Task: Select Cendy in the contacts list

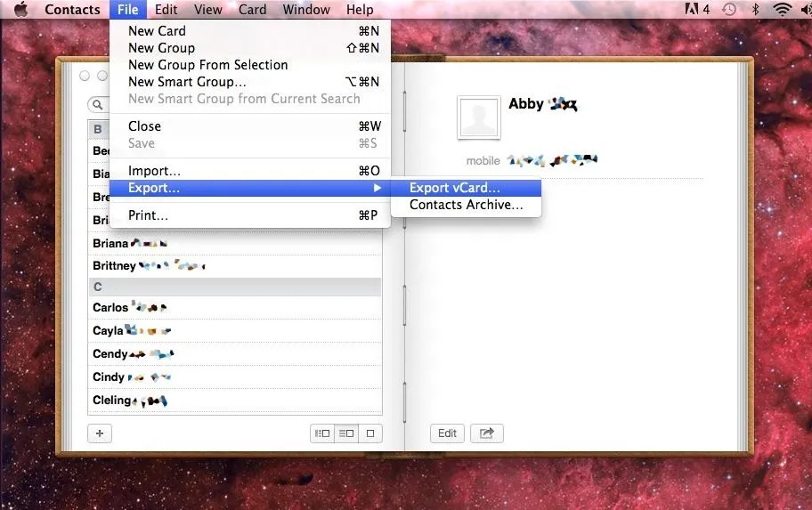Action: pos(235,354)
